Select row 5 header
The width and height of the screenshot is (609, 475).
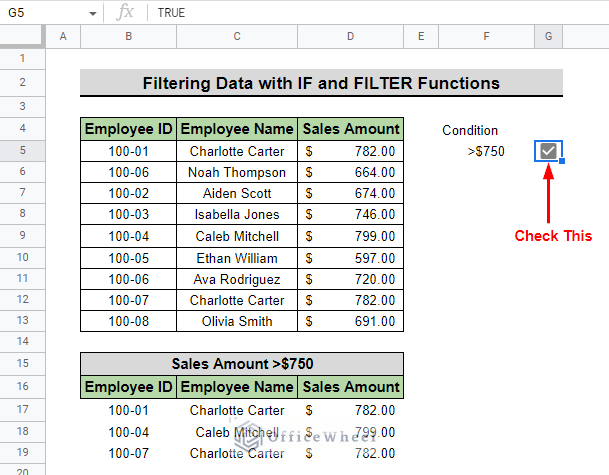(23, 150)
